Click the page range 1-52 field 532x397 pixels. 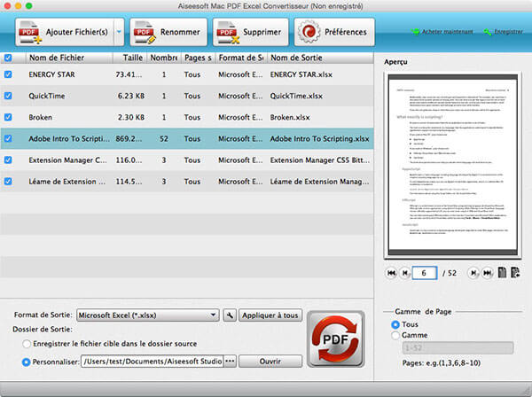(458, 348)
